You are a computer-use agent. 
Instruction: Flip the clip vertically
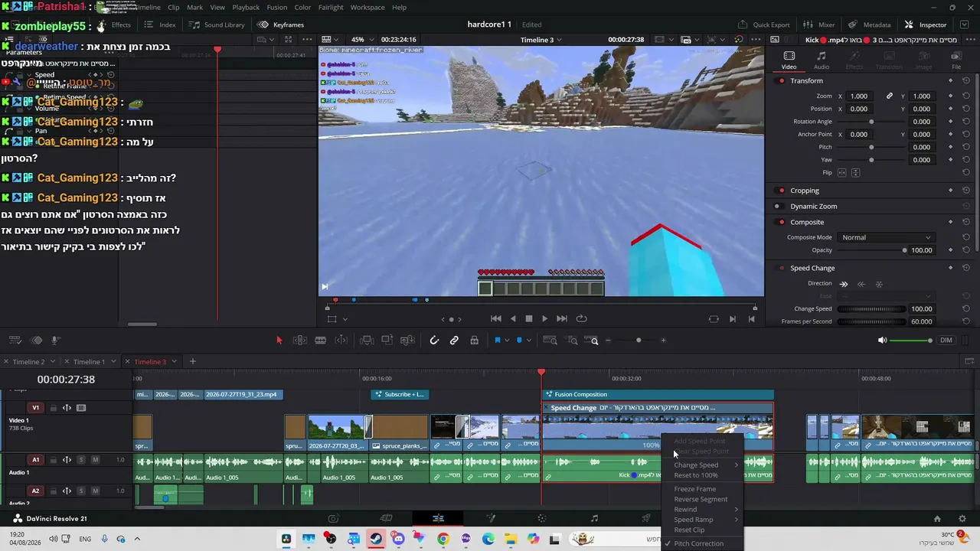tap(854, 173)
